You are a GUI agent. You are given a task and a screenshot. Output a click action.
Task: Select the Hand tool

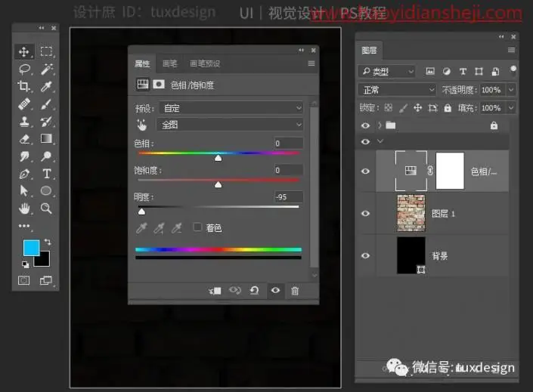(24, 208)
